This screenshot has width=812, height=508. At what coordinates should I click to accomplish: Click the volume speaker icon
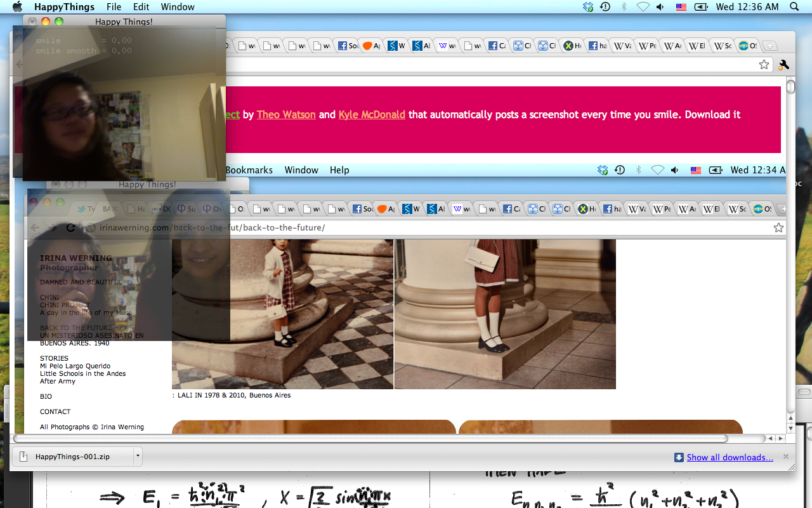tap(660, 7)
